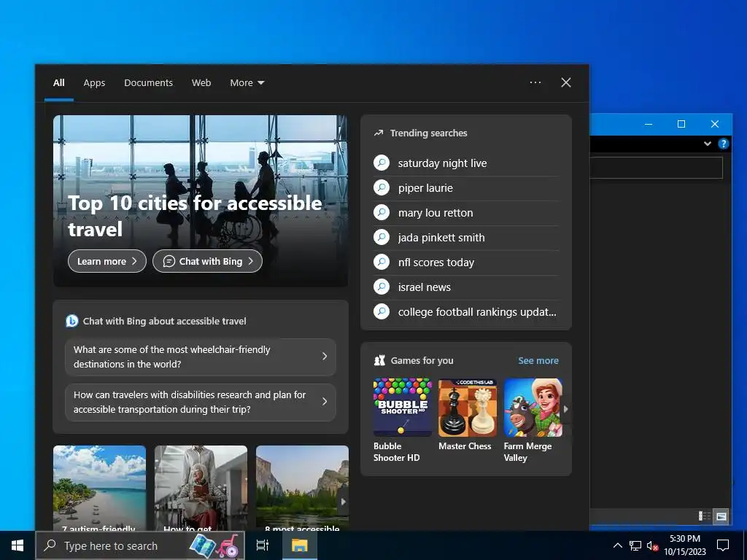Open the How to get wheelchair article card
Viewport: 747px width, 560px height.
(201, 488)
